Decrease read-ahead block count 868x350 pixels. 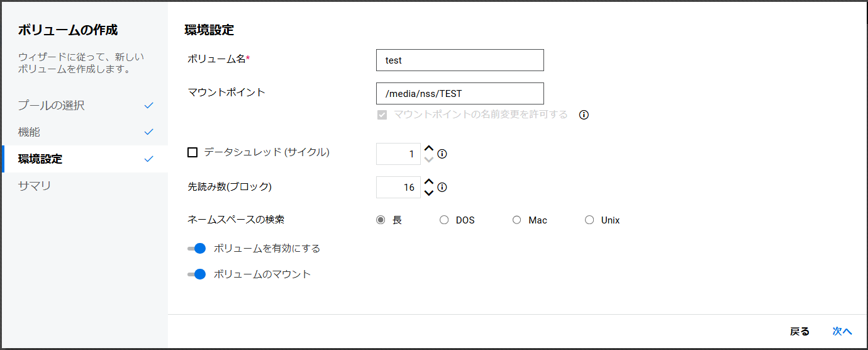click(x=429, y=193)
